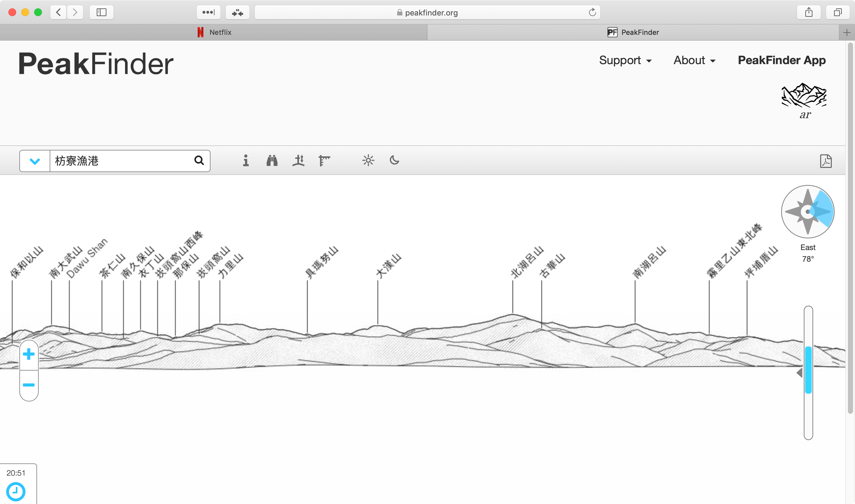The width and height of the screenshot is (855, 504).
Task: Click the flag marker icon
Action: 324,160
